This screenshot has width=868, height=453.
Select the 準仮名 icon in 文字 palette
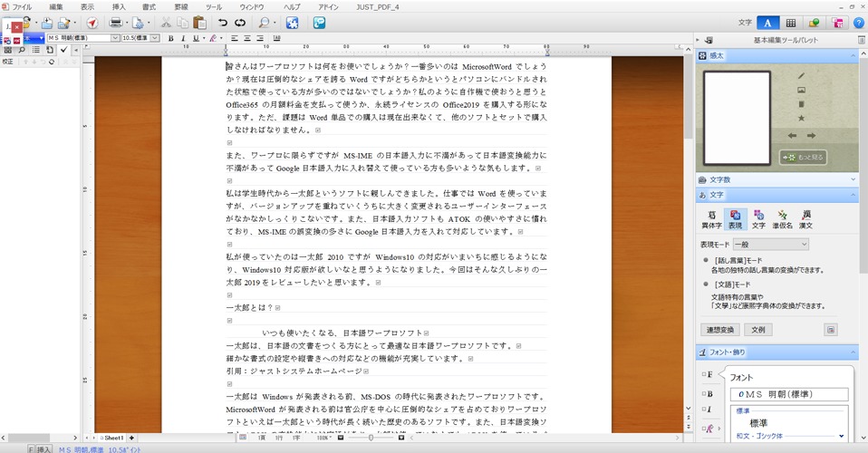tap(782, 219)
